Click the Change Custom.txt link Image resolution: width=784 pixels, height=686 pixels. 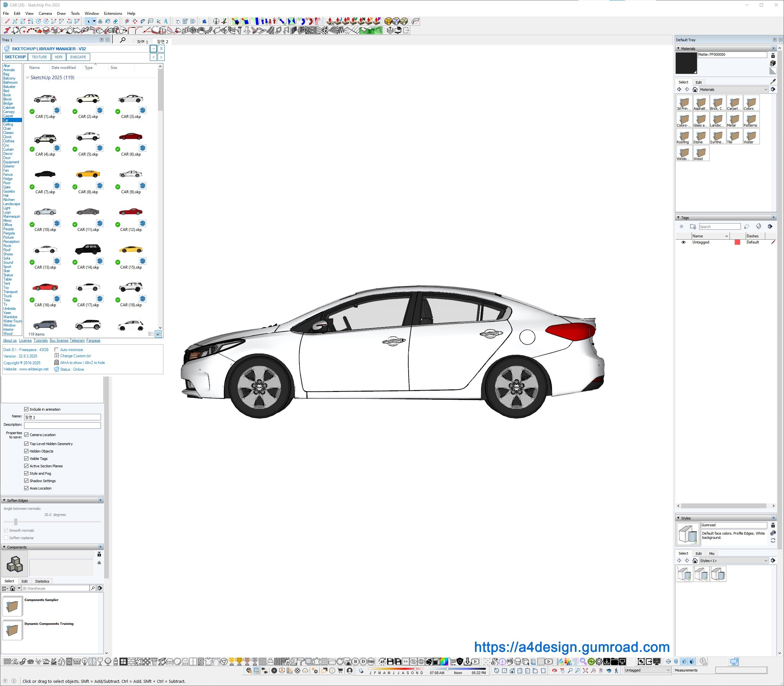coord(75,356)
